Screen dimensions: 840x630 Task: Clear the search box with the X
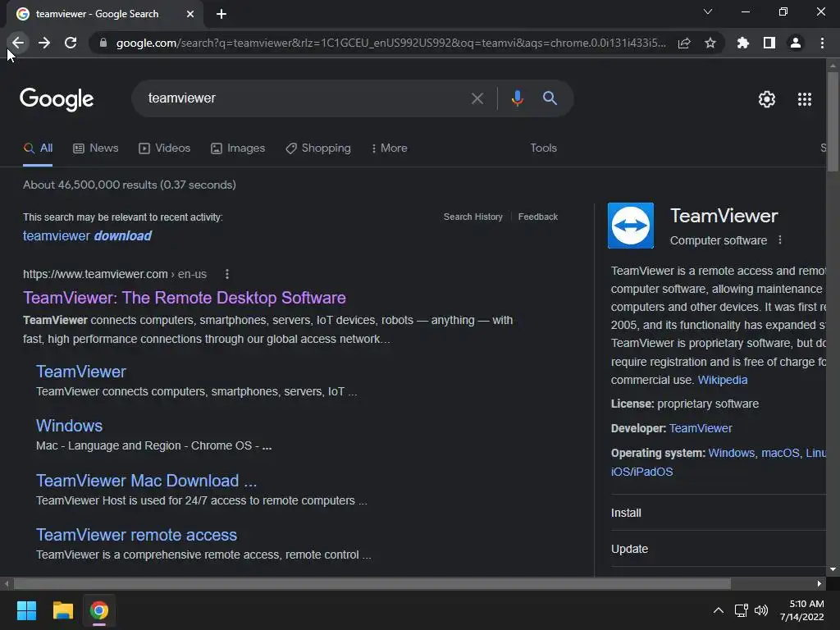click(x=477, y=98)
